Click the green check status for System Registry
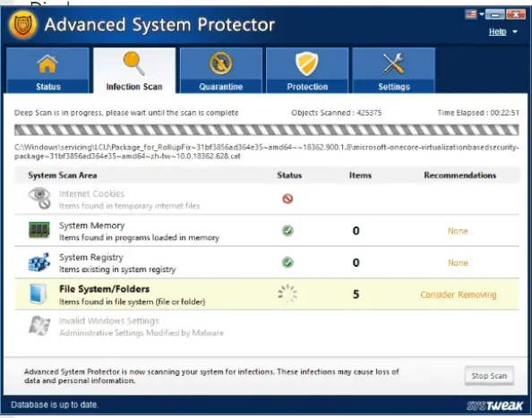Image resolution: width=532 pixels, height=418 pixels. 287,262
